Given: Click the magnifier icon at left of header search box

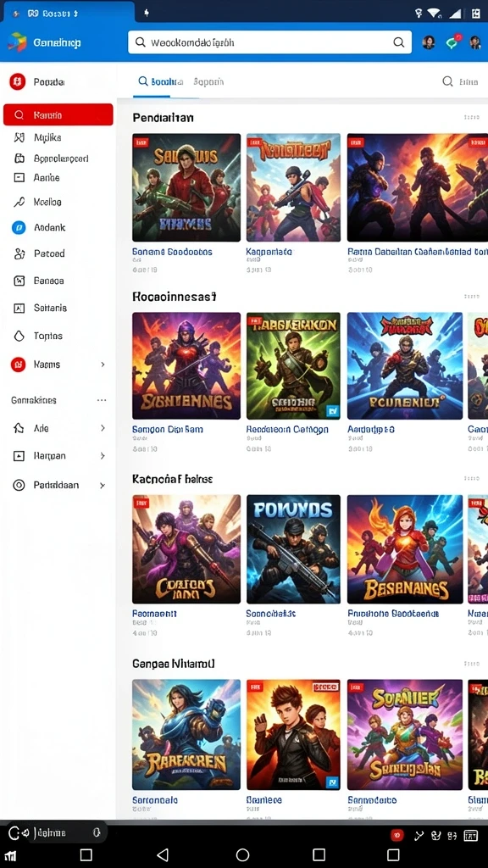Looking at the screenshot, I should (x=141, y=42).
